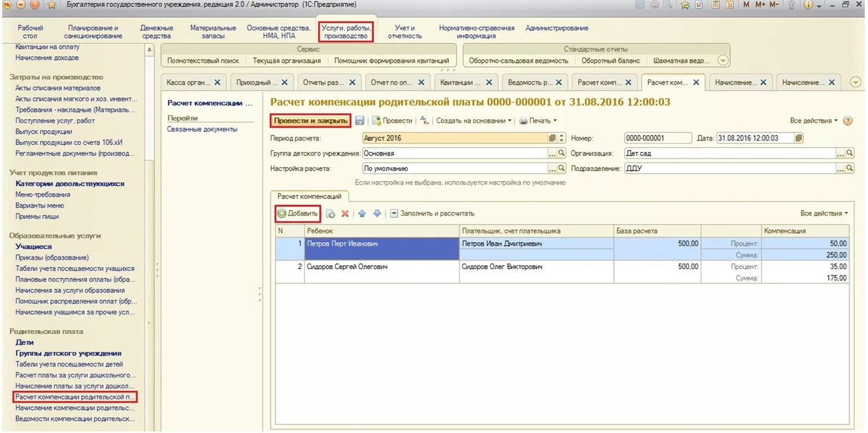Open calendar picker in Период расчета field

552,138
